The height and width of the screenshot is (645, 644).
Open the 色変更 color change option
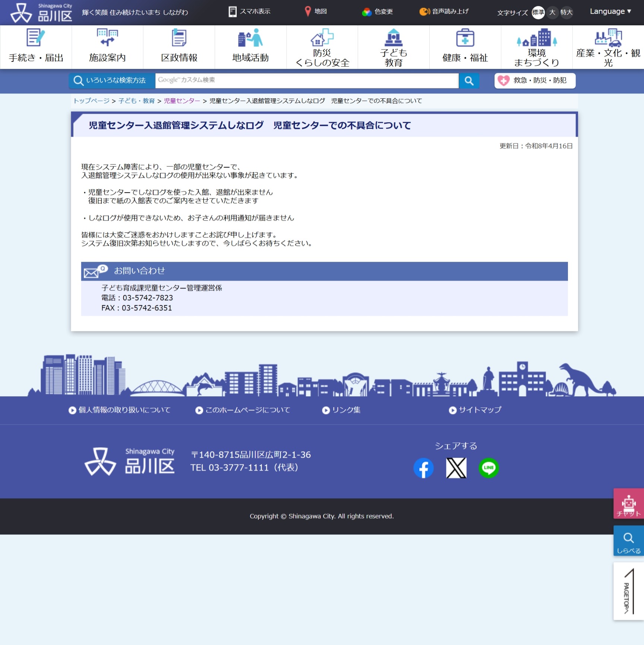click(378, 12)
